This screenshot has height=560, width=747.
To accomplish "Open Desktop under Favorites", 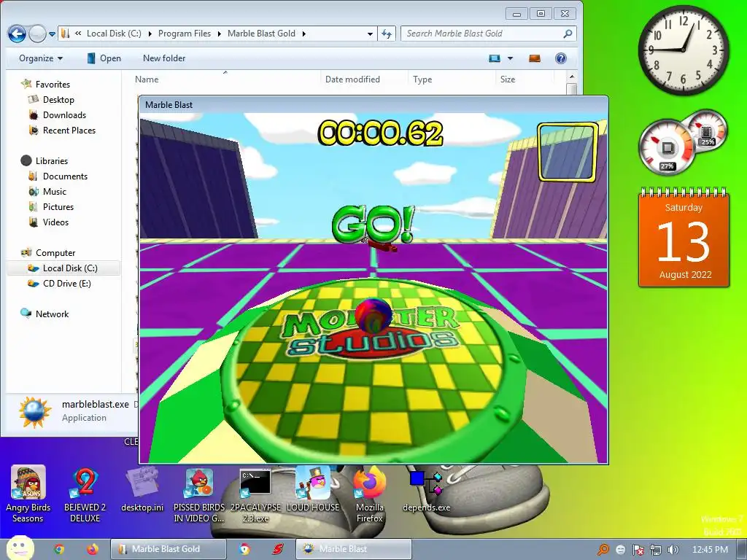I will coord(52,99).
